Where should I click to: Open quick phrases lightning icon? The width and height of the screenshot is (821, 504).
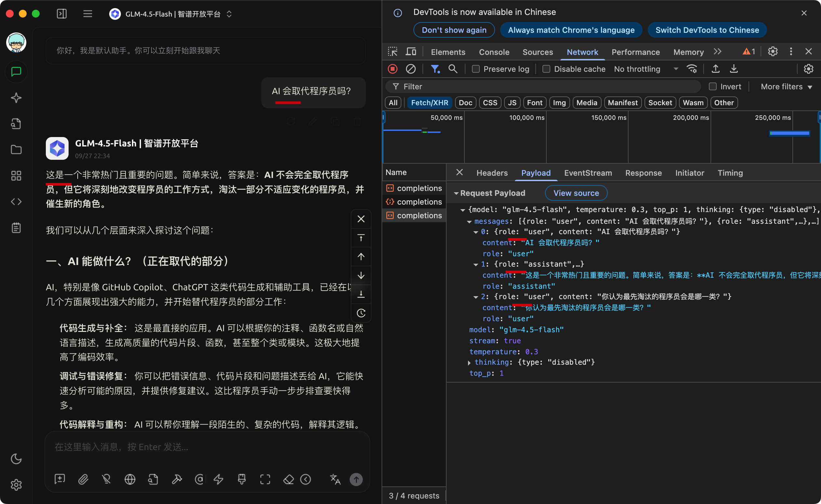[218, 479]
